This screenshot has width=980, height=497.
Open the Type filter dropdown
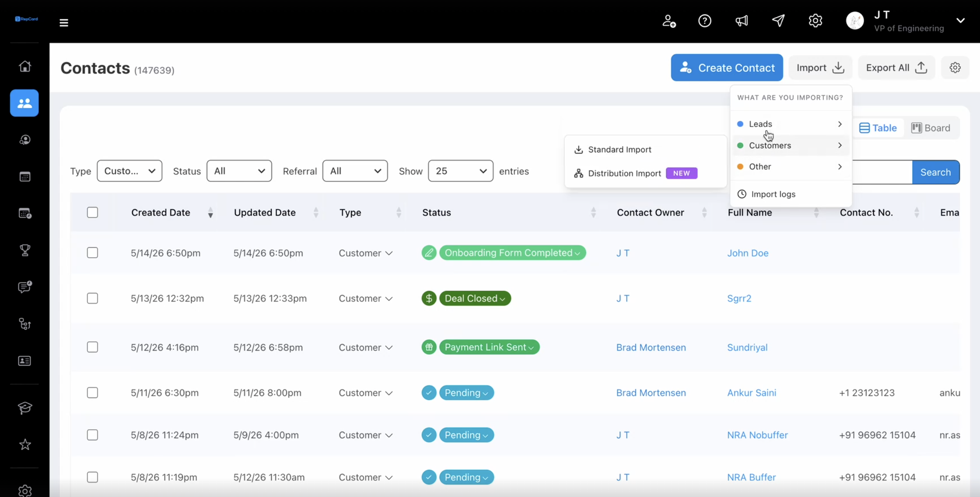[x=129, y=171]
